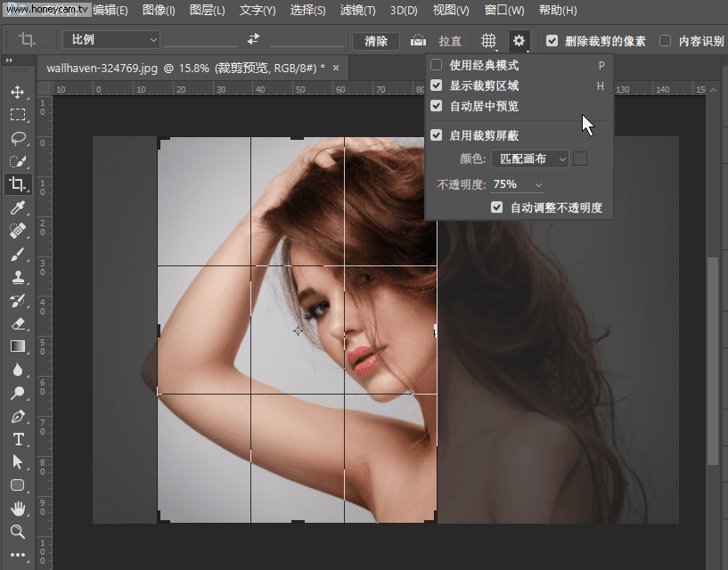
Task: Open the 比例 aspect ratio dropdown
Action: point(111,40)
